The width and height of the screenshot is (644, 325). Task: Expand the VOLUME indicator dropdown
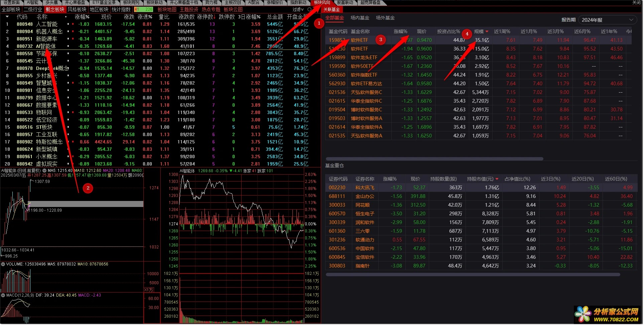[3, 264]
